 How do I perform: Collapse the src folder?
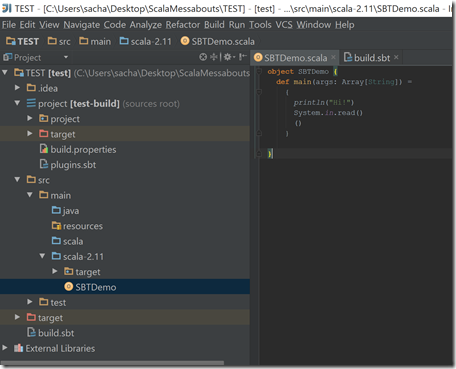(x=17, y=179)
